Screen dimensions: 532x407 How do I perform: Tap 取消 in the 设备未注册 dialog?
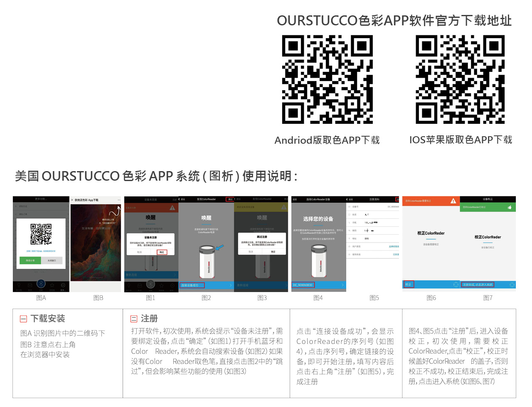139,252
